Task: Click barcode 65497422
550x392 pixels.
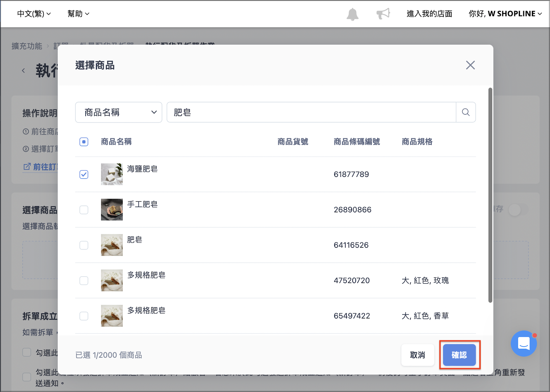Action: coord(352,316)
